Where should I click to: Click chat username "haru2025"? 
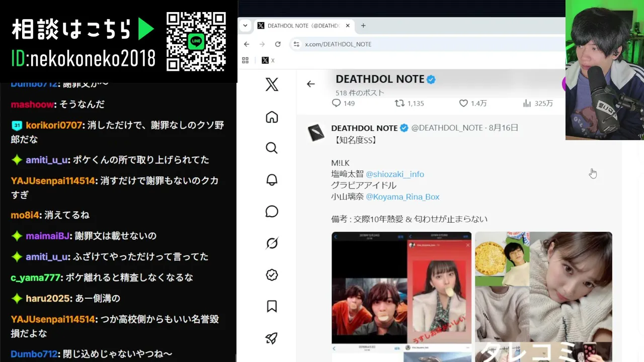(x=48, y=299)
